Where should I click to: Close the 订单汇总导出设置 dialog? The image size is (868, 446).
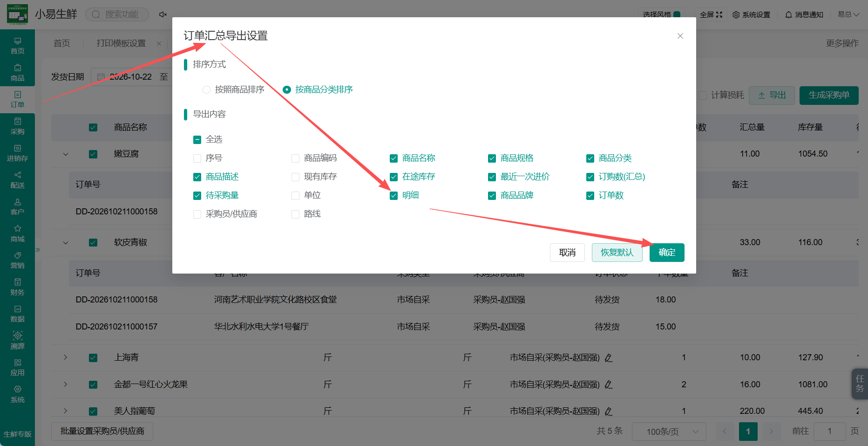coord(680,36)
